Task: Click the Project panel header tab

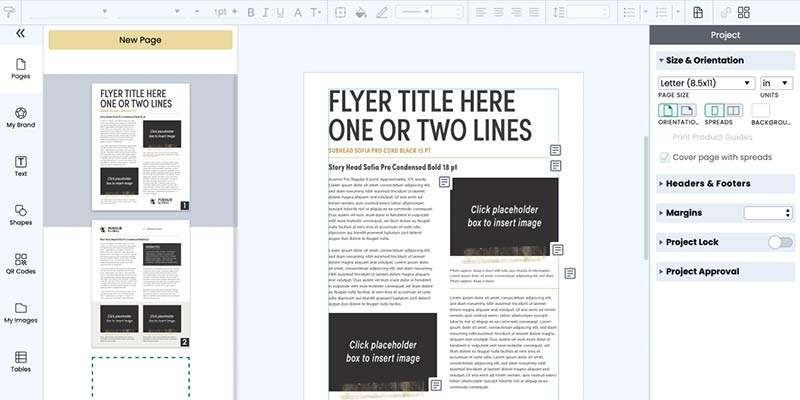Action: [x=724, y=35]
